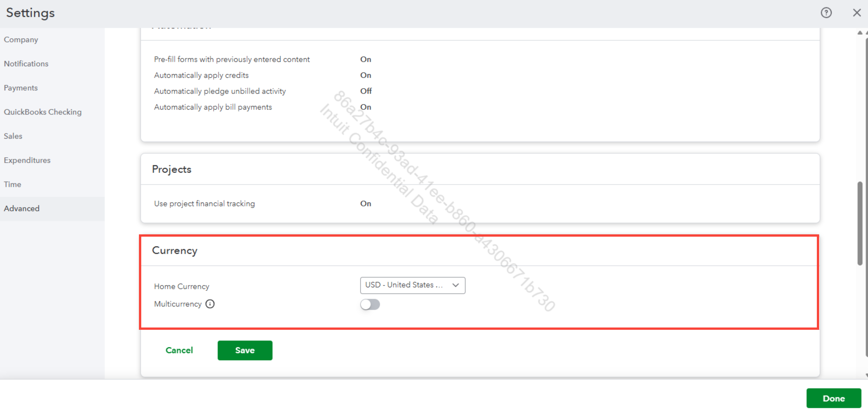
Task: Select QuickBooks Checking in sidebar
Action: (x=42, y=112)
